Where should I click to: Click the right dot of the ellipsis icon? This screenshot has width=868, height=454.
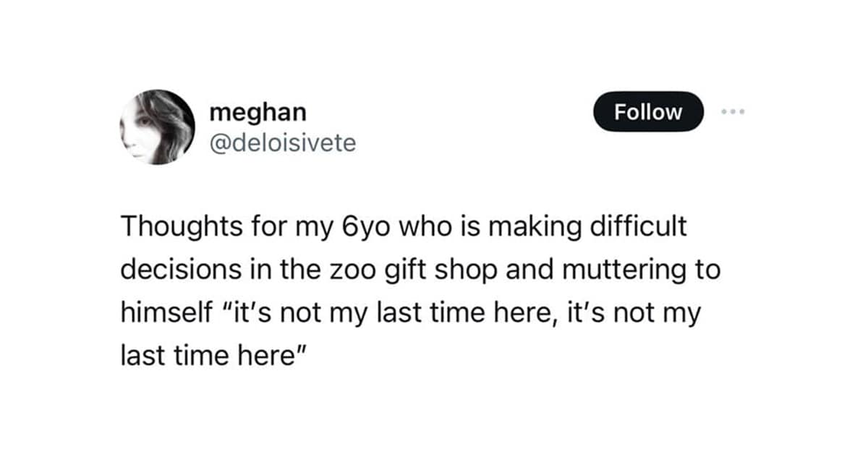(x=741, y=112)
